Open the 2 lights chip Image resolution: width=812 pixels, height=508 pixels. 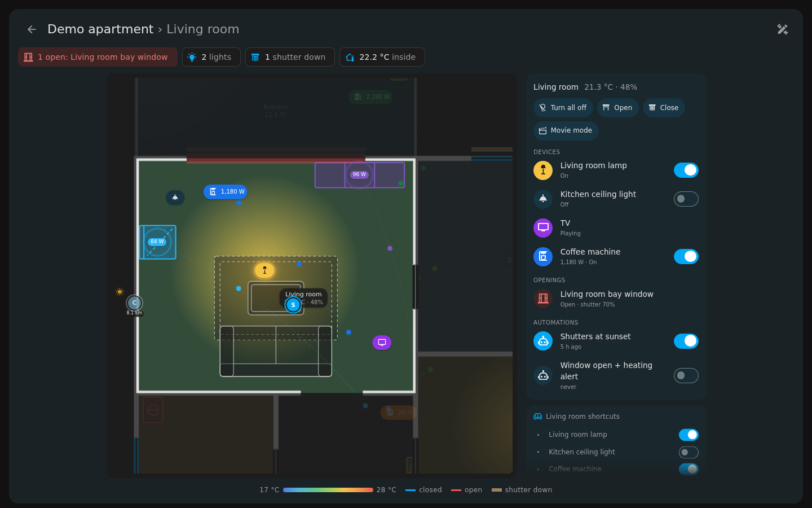click(x=211, y=57)
